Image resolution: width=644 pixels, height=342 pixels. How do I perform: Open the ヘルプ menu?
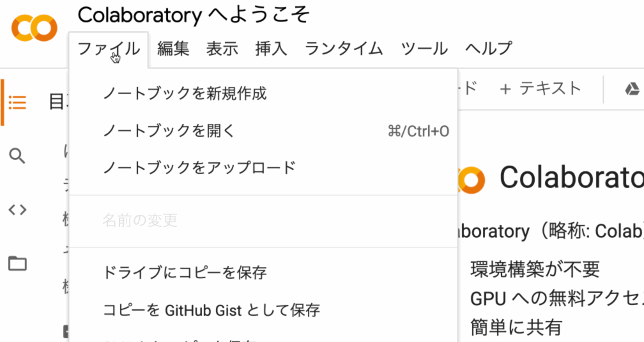(488, 49)
